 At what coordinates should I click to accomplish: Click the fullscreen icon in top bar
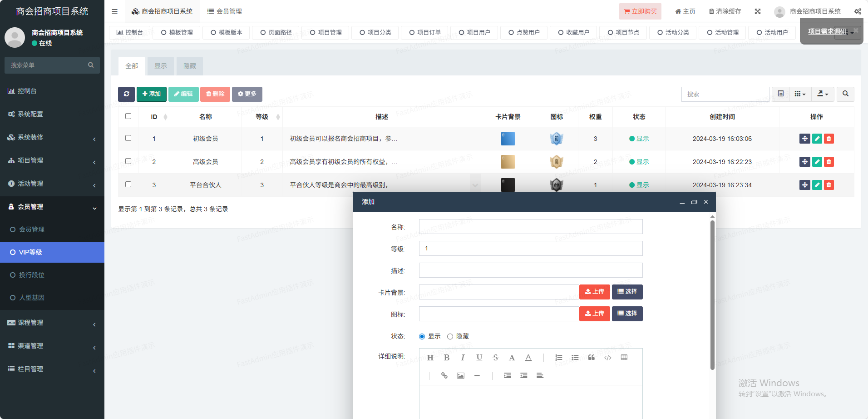tap(758, 11)
